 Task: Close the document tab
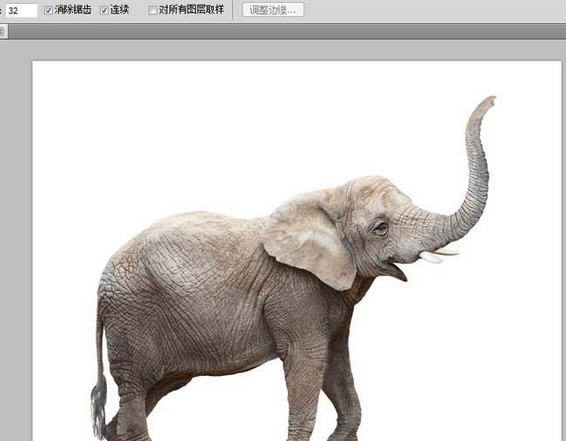tap(2, 32)
